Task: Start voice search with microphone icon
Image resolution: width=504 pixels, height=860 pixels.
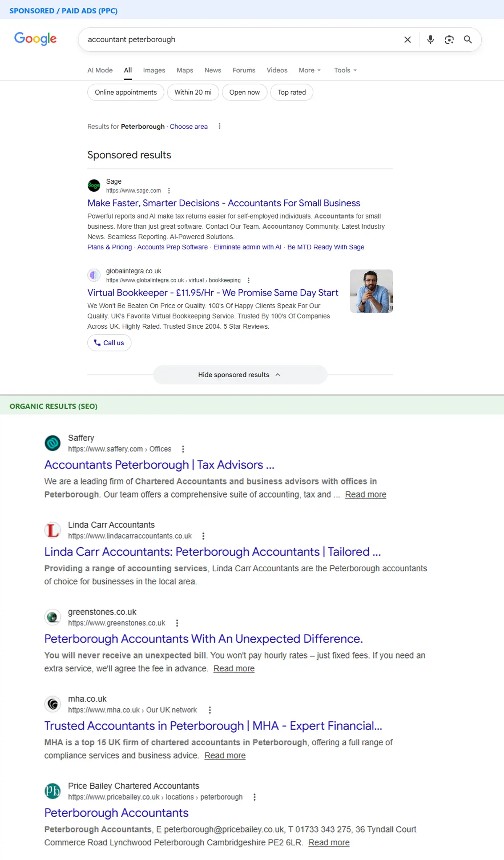Action: (x=430, y=40)
